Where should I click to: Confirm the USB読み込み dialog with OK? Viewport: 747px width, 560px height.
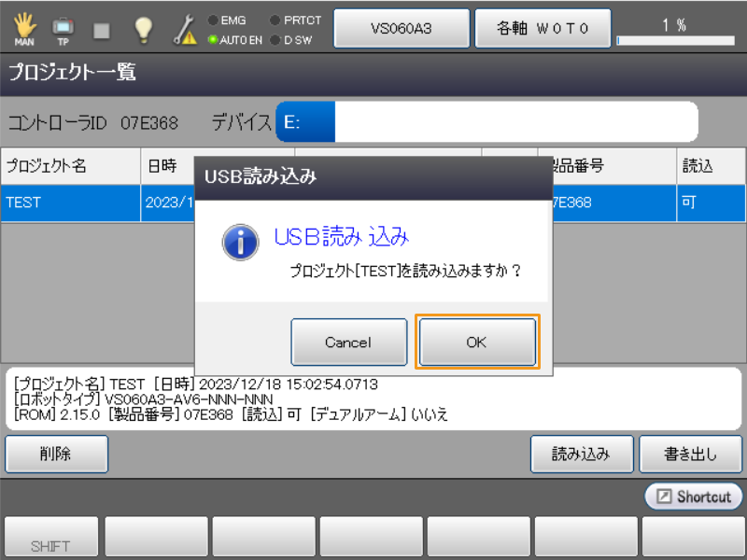pyautogui.click(x=477, y=342)
